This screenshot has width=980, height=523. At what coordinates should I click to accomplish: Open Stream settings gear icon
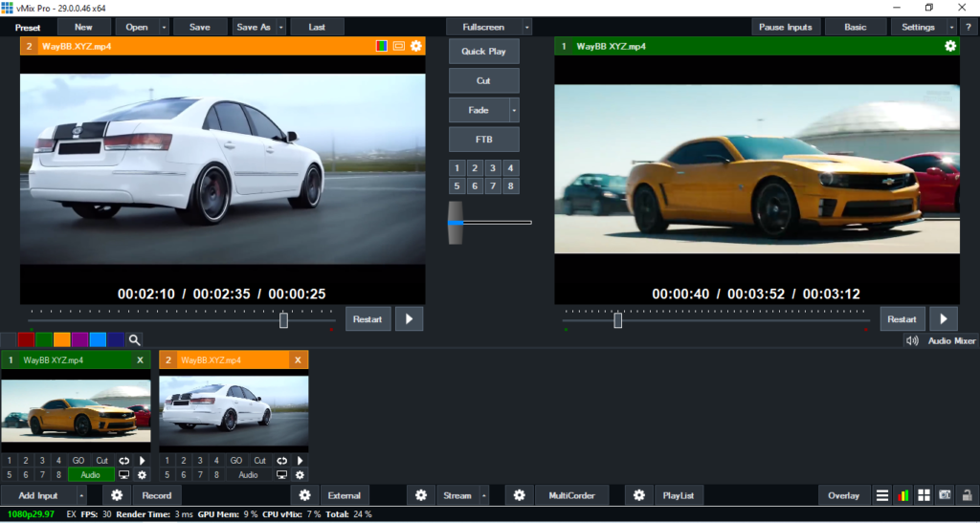pyautogui.click(x=420, y=495)
